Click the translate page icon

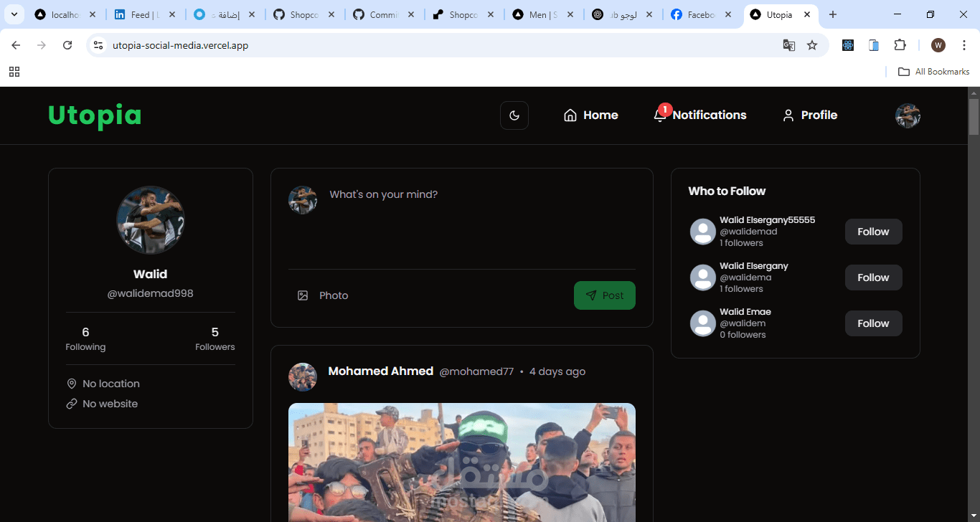[x=789, y=45]
